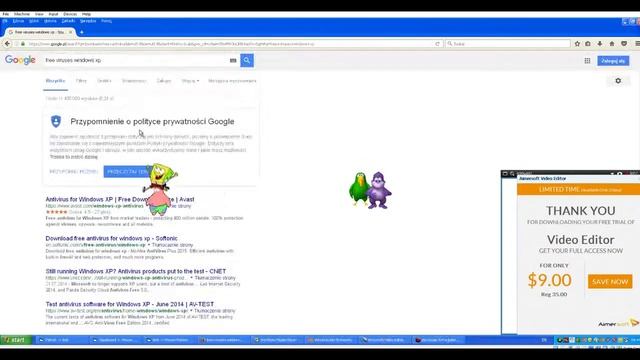This screenshot has width=640, height=360.
Task: Open the Firefox Narzędzia menu
Action: click(88, 21)
